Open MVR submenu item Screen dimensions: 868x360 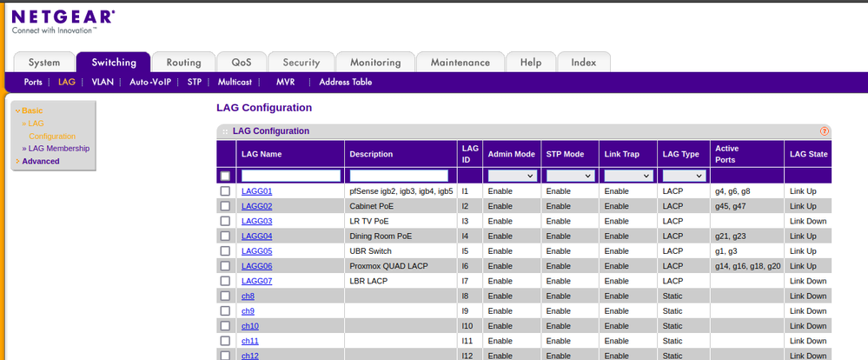click(286, 82)
